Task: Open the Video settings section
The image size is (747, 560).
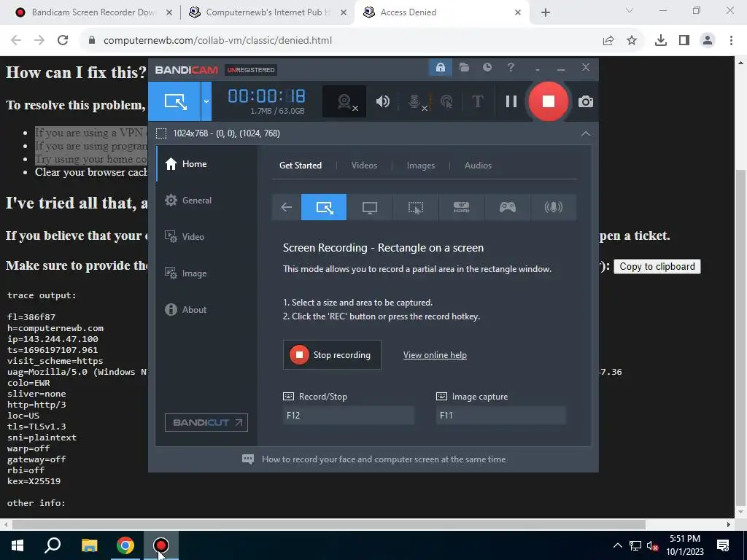Action: coord(206,237)
